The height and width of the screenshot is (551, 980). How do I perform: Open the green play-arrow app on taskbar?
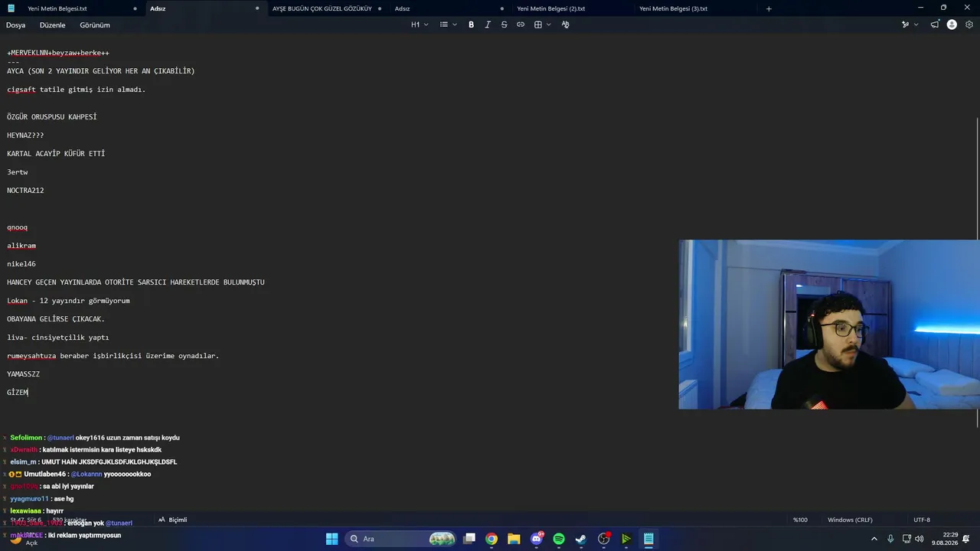click(626, 539)
